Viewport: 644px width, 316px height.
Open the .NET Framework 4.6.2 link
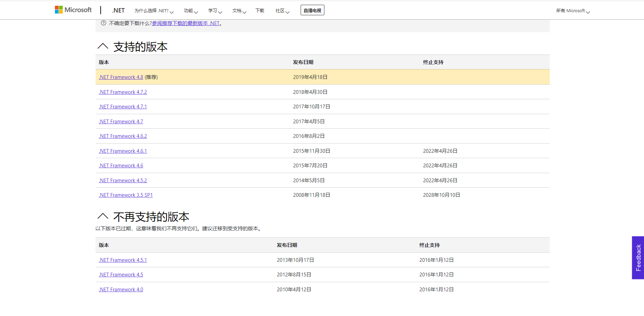pyautogui.click(x=123, y=136)
